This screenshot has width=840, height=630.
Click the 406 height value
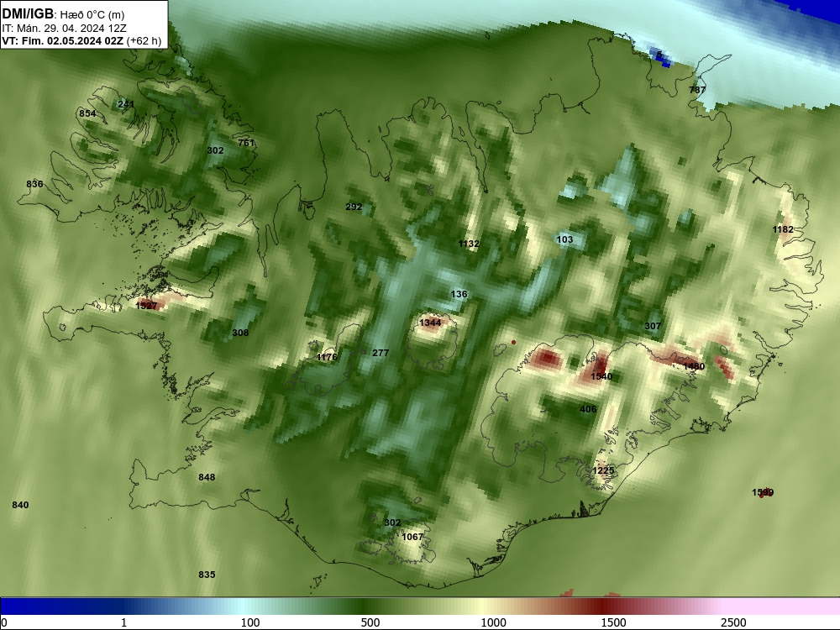tap(588, 409)
